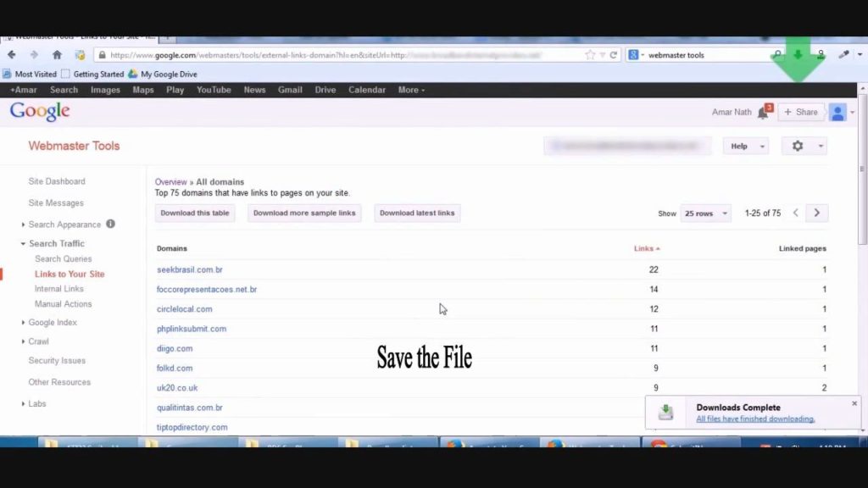Click Download latest links button
868x488 pixels.
417,213
